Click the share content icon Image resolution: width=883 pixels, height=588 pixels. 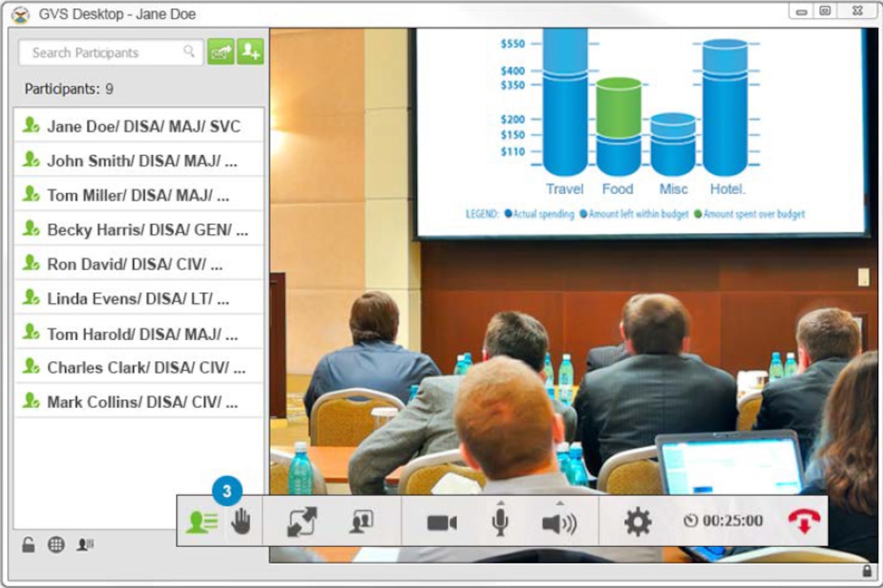(360, 522)
